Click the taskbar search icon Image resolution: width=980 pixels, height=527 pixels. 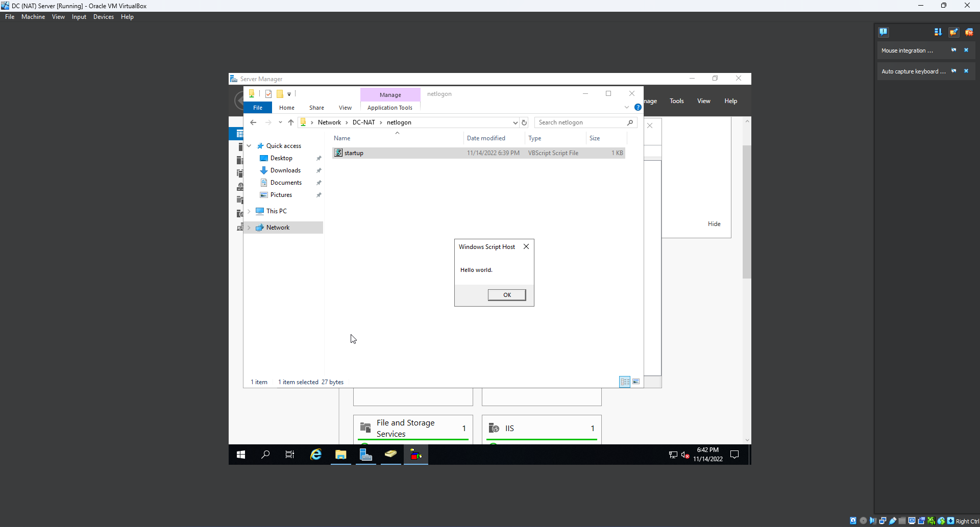265,455
